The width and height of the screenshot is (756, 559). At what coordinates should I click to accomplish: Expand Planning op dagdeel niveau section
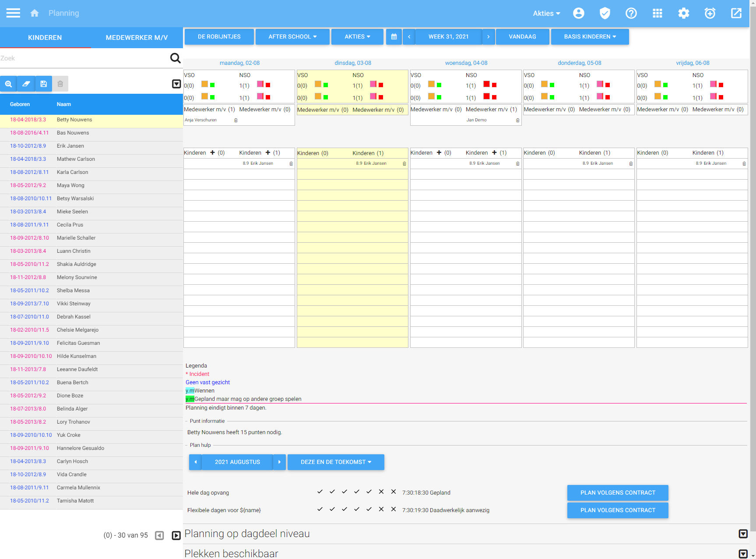coord(743,534)
